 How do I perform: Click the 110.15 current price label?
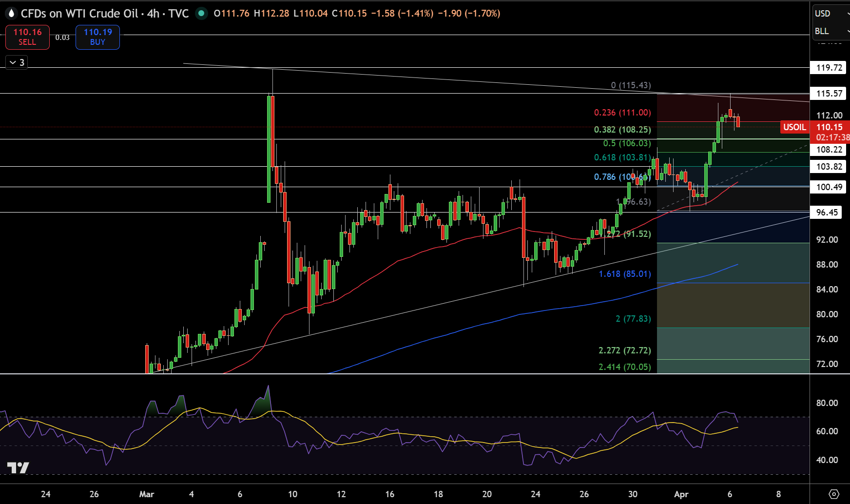[x=830, y=127]
